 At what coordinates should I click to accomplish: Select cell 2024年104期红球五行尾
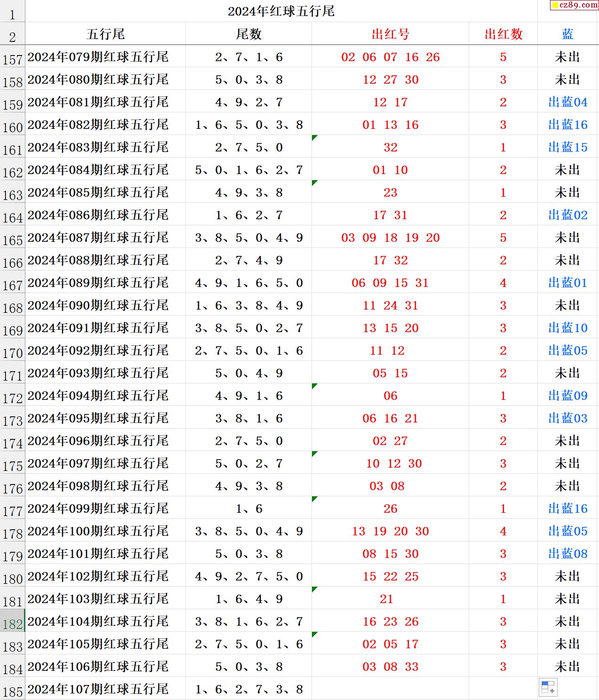(x=105, y=621)
